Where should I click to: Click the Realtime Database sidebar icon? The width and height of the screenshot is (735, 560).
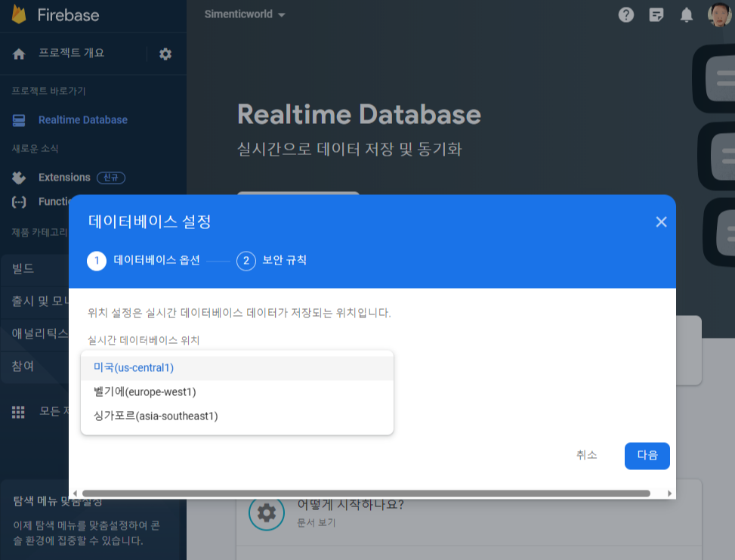tap(19, 120)
